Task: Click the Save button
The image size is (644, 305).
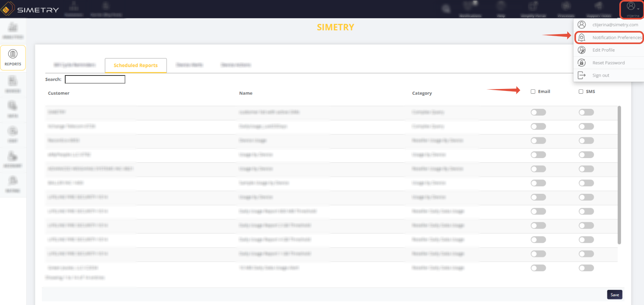Action: point(615,295)
